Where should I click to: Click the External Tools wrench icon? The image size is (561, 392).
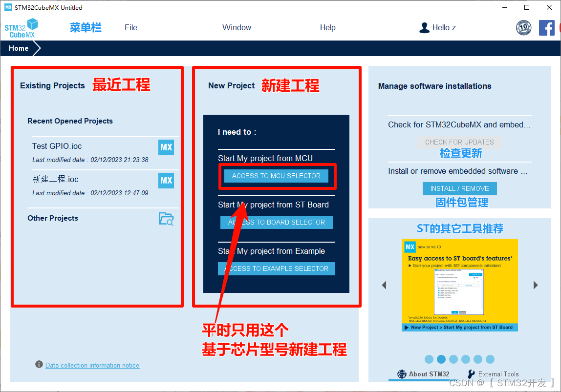472,374
